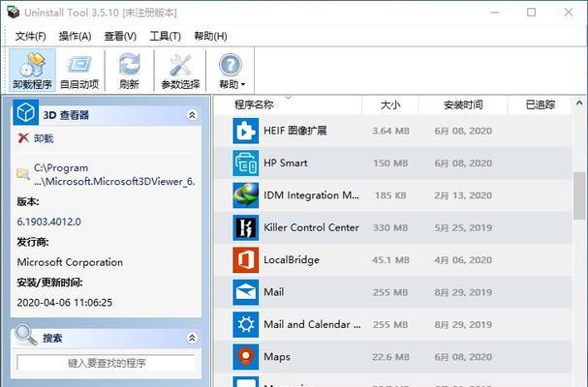Click the magnifier search panel icon
Screen dimensions: 588x387
tap(26, 335)
